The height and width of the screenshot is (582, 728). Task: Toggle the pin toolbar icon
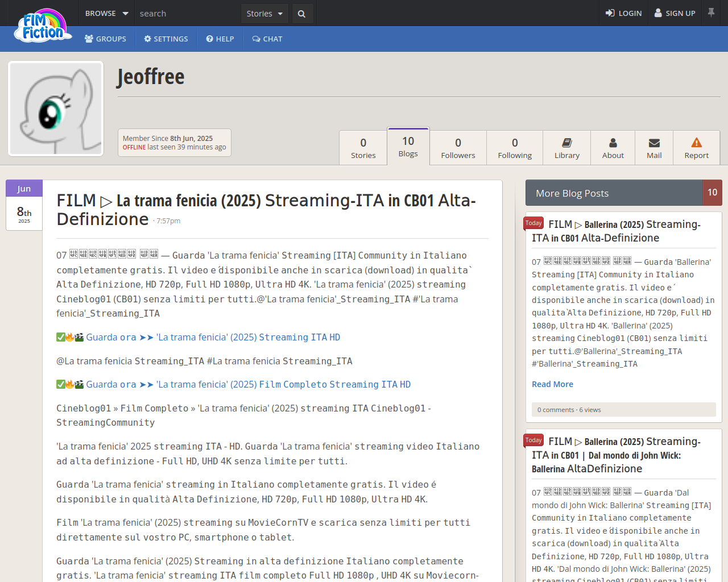point(711,13)
